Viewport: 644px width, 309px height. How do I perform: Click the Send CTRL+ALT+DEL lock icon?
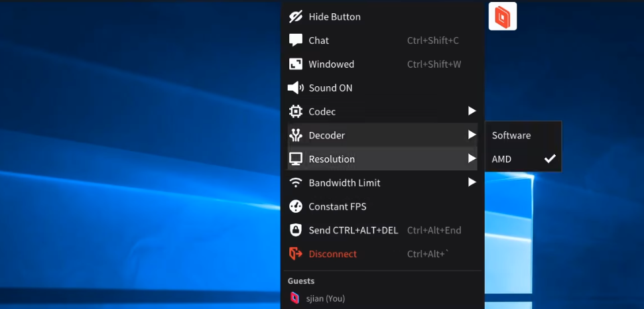296,230
